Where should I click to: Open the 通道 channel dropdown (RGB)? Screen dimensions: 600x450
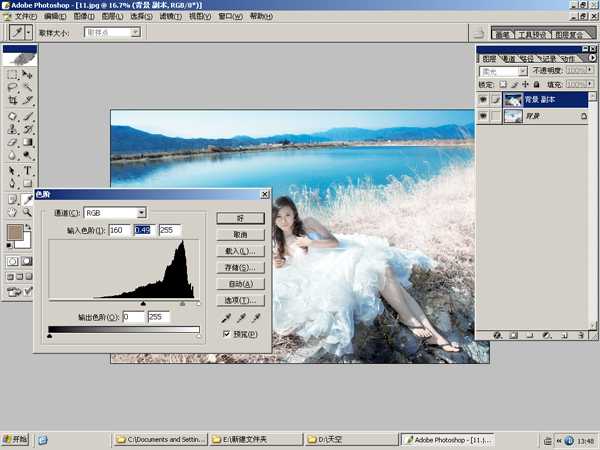pos(141,212)
